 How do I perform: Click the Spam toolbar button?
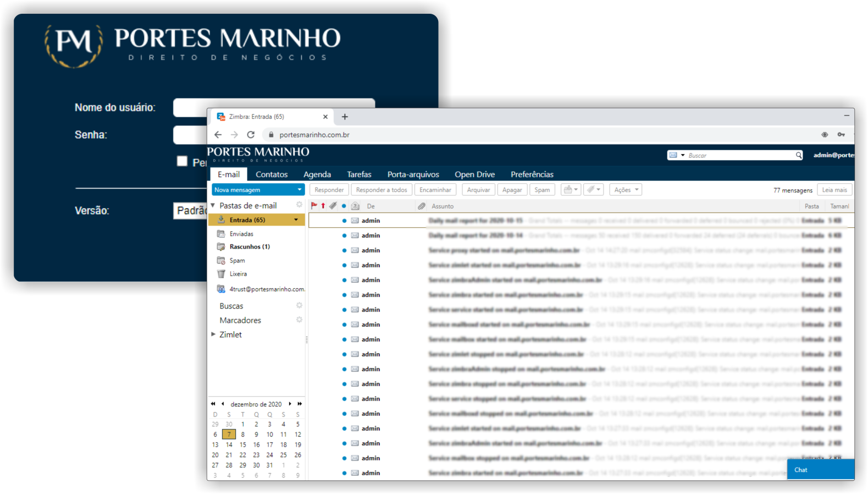[542, 190]
